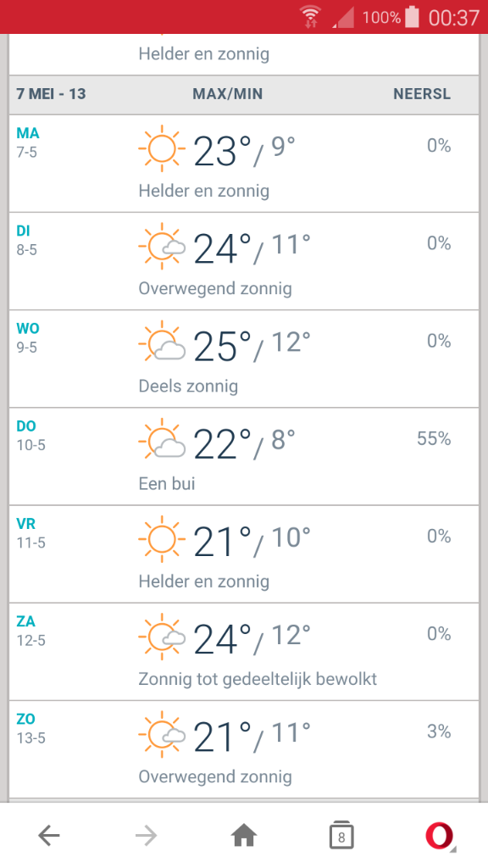Viewport: 488px width, 868px height.
Task: Open the tabs switcher showing 8
Action: click(x=341, y=835)
